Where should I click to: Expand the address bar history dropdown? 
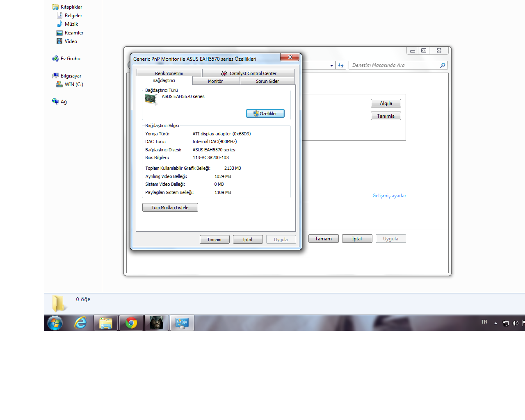click(331, 65)
